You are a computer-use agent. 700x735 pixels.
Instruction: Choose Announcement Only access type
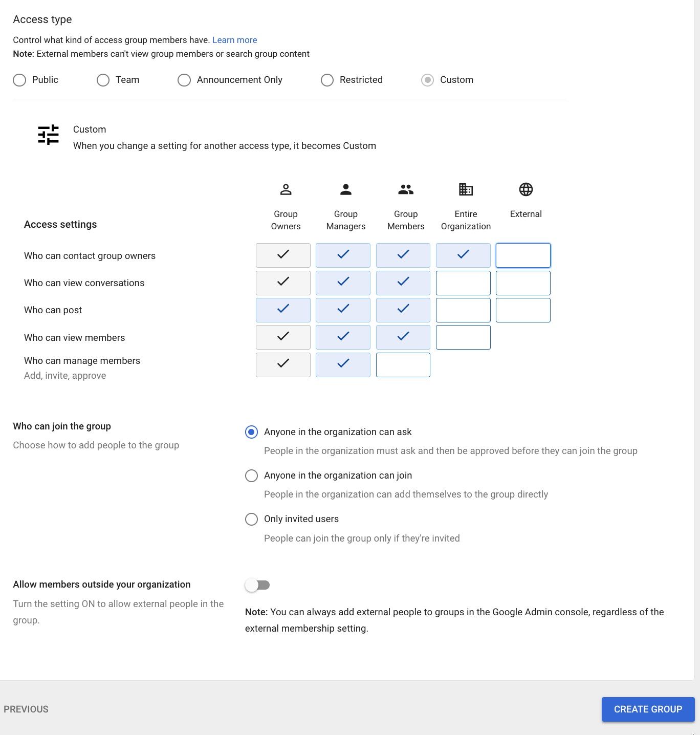point(184,80)
